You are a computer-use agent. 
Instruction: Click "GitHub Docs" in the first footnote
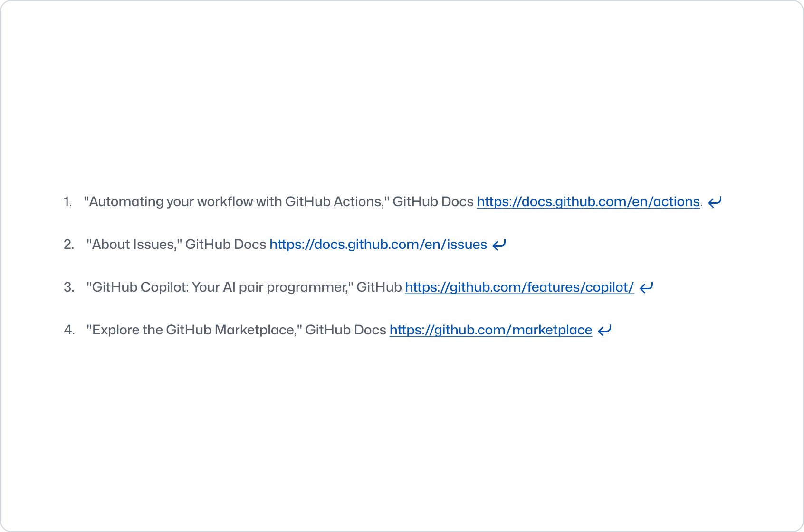(433, 202)
